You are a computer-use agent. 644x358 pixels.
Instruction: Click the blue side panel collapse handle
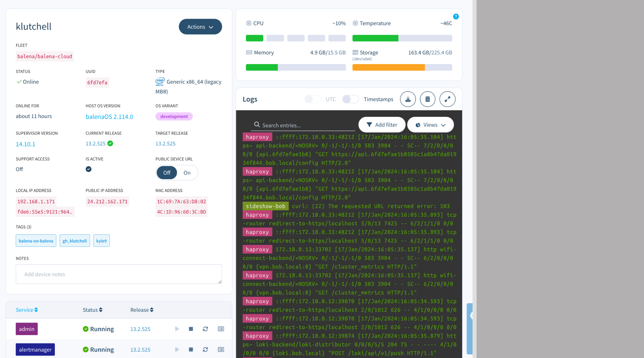[x=470, y=329]
